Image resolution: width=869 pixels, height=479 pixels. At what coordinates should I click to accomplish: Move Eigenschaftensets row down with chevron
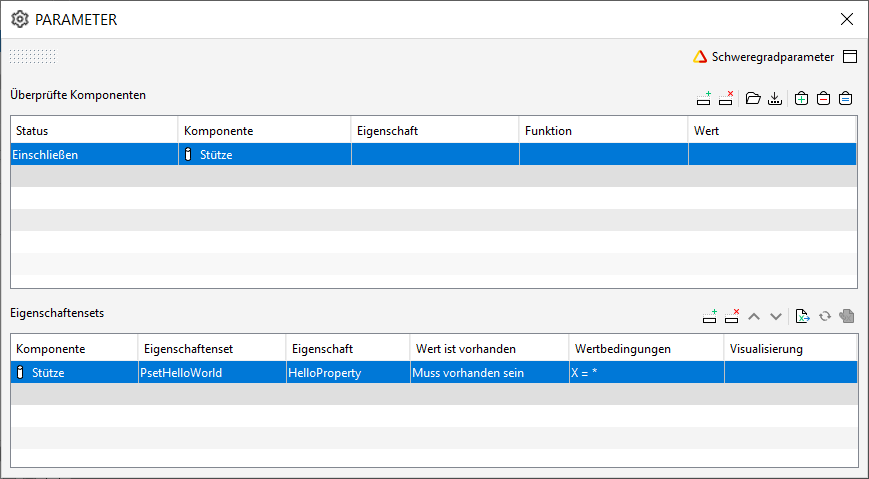pos(776,317)
